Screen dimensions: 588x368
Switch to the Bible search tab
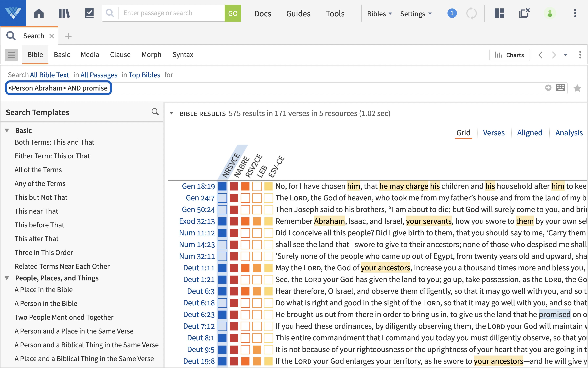(35, 55)
